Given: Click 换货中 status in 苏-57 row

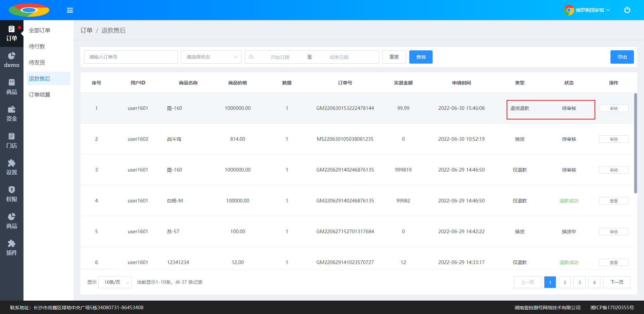Looking at the screenshot, I should click(569, 232).
